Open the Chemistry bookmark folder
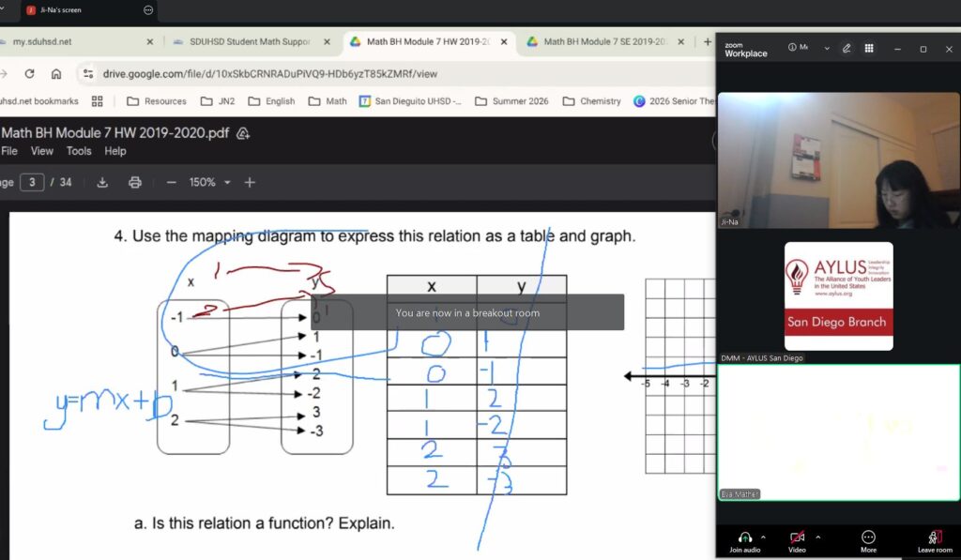This screenshot has height=560, width=961. 591,101
